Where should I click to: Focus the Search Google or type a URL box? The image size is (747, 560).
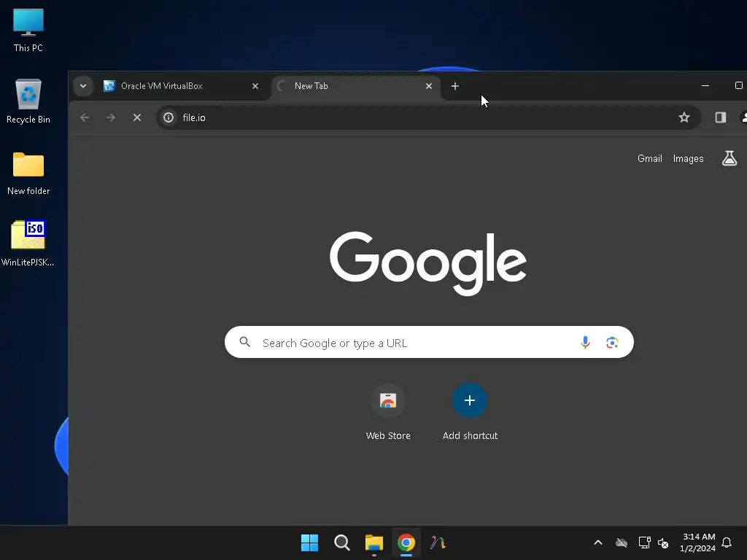click(429, 343)
